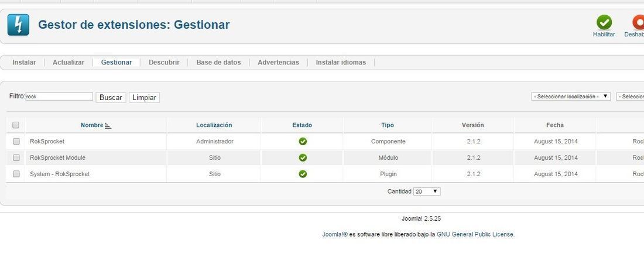Click Sitio location in the Módulo row

(215, 157)
